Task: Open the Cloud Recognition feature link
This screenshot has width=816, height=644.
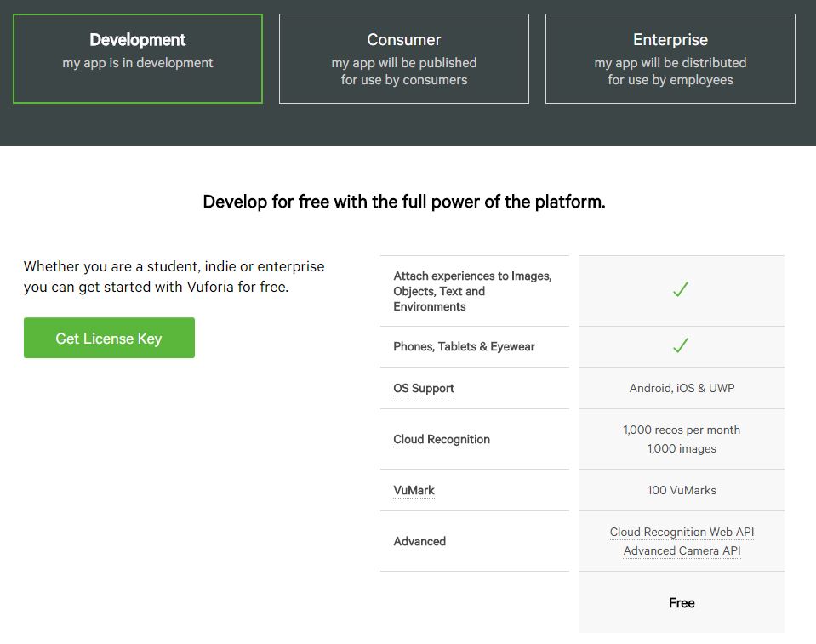Action: coord(442,439)
